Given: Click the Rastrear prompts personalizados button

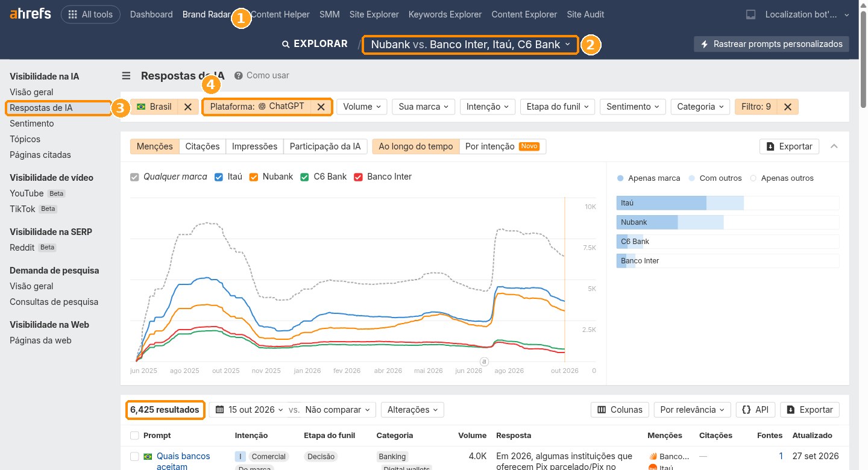Looking at the screenshot, I should (x=772, y=44).
